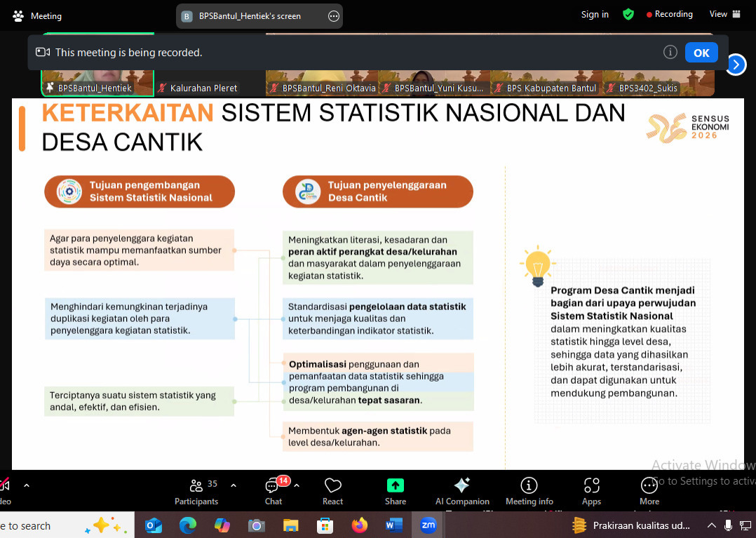The image size is (756, 538).
Task: Open the Chat panel
Action: [274, 491]
